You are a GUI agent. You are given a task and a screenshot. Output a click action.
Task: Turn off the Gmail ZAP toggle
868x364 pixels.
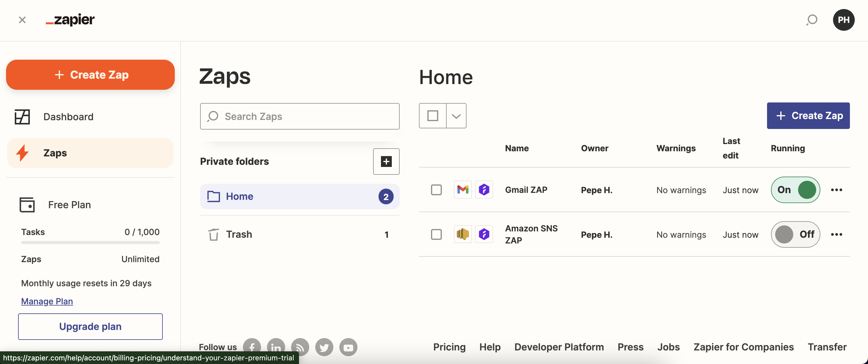click(795, 190)
